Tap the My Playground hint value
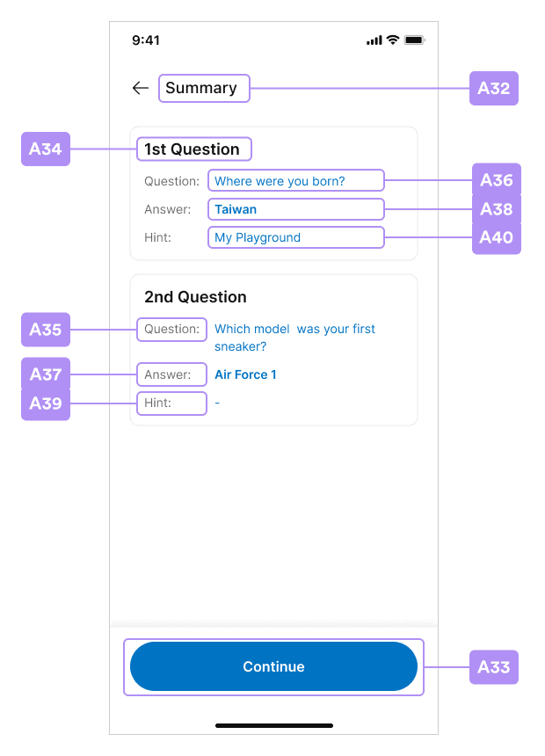The height and width of the screenshot is (756, 545). [258, 237]
